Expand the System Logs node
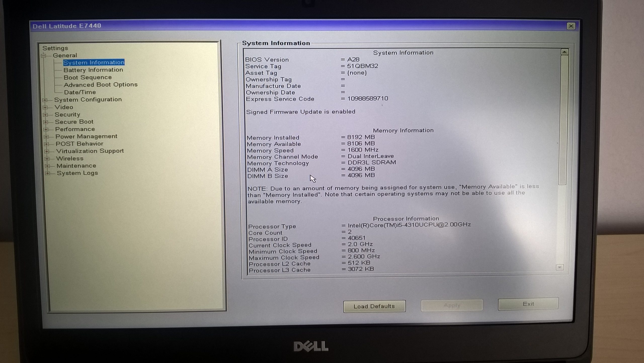 pos(47,173)
